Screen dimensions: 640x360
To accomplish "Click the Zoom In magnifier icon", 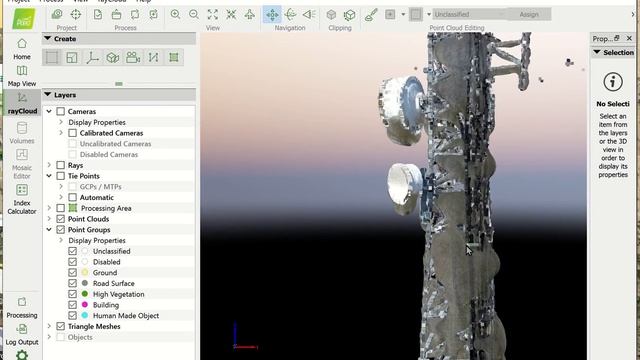I will 176,14.
